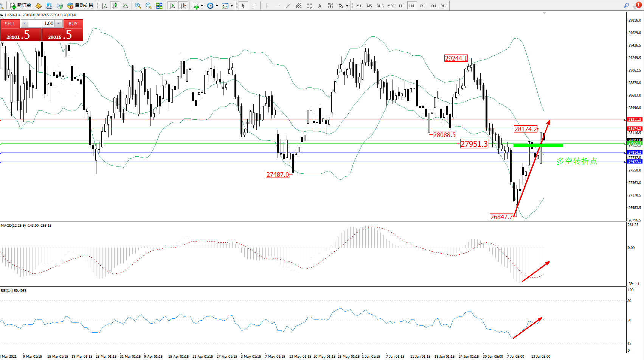The image size is (644, 360).
Task: Expand the templates dropdown arrow
Action: (x=231, y=6)
